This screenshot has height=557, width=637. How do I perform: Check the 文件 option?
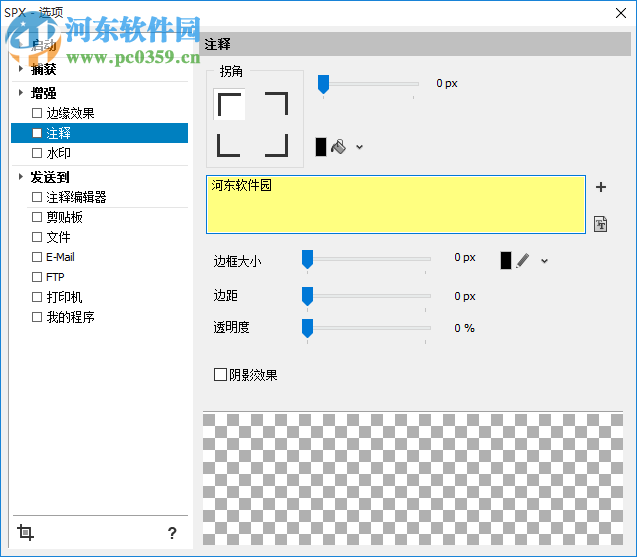(x=37, y=237)
